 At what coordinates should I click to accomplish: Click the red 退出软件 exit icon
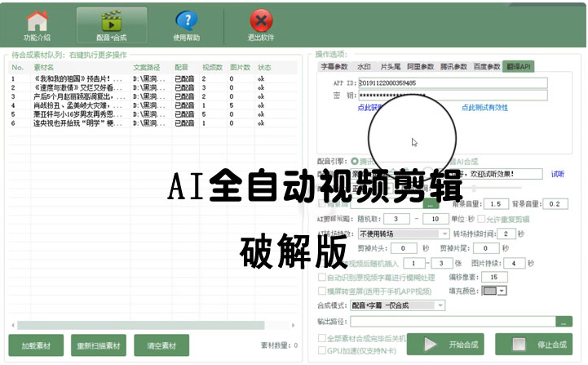click(261, 20)
